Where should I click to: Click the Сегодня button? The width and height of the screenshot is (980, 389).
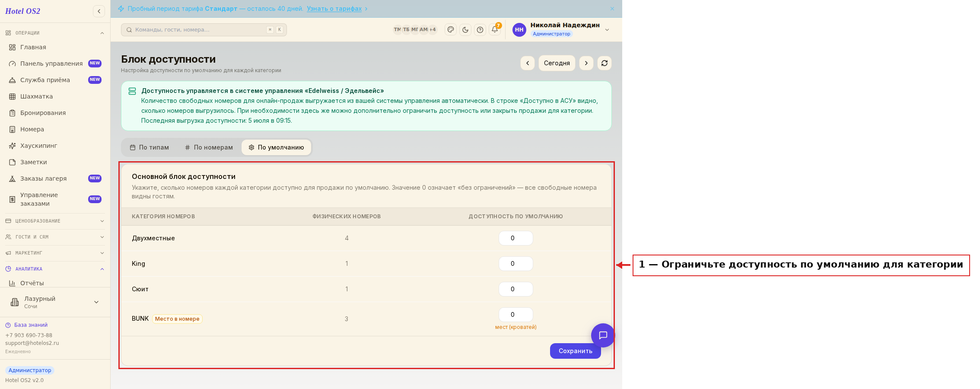(x=557, y=63)
